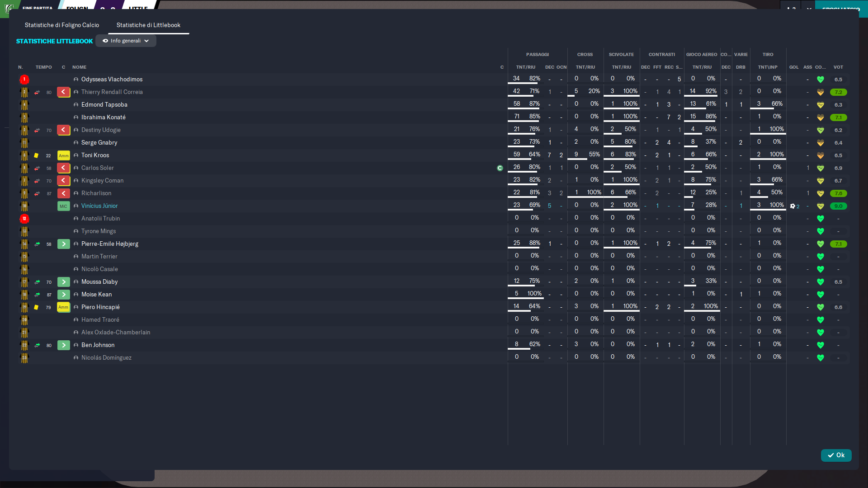Click number 1 shirt icon of Vlachodimos
868x488 pixels.
click(24, 80)
